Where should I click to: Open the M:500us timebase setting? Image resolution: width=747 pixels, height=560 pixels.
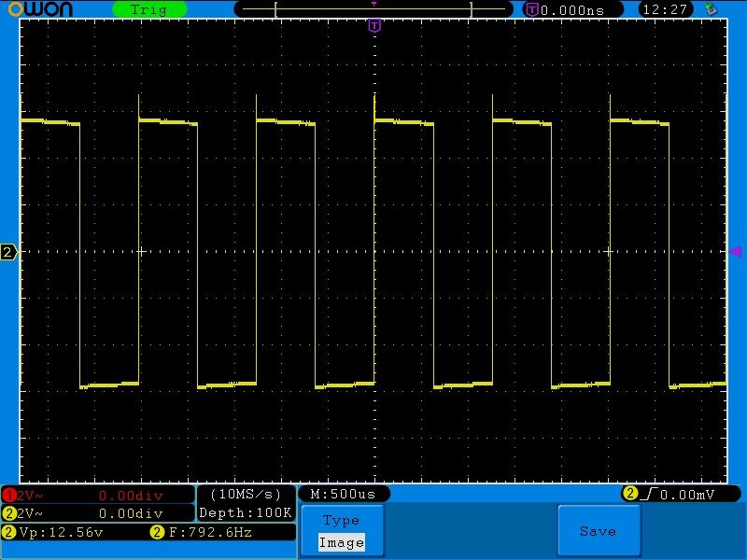coord(344,494)
